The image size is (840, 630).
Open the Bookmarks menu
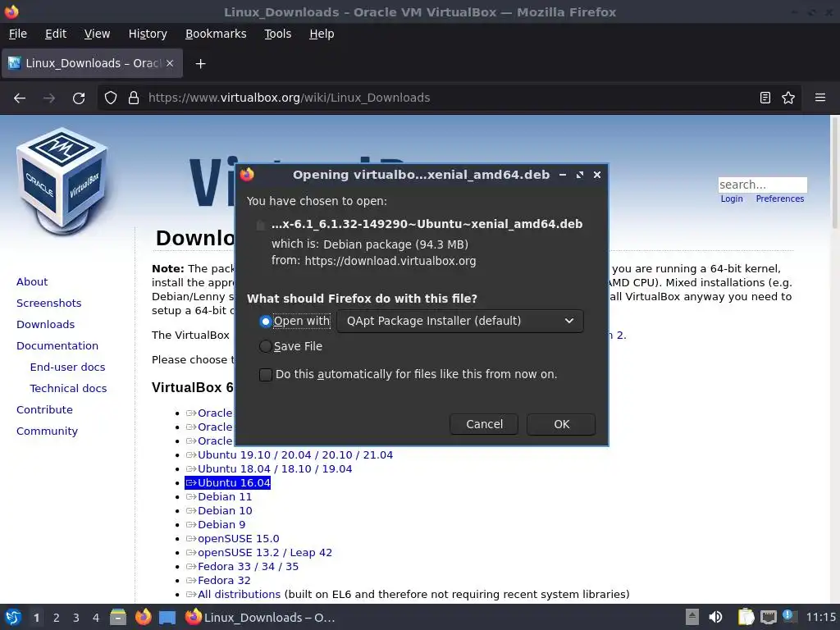216,34
